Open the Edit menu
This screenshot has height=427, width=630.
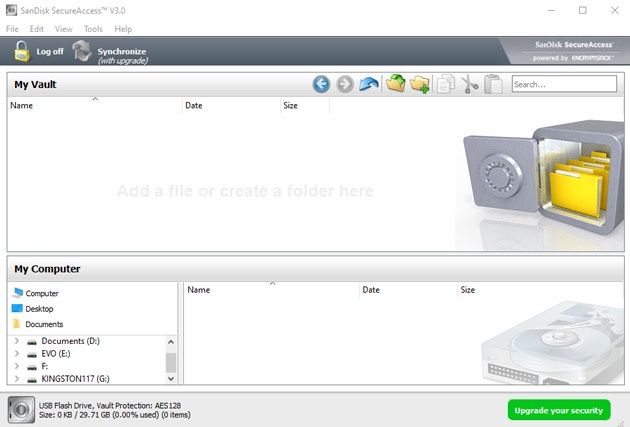click(x=37, y=29)
